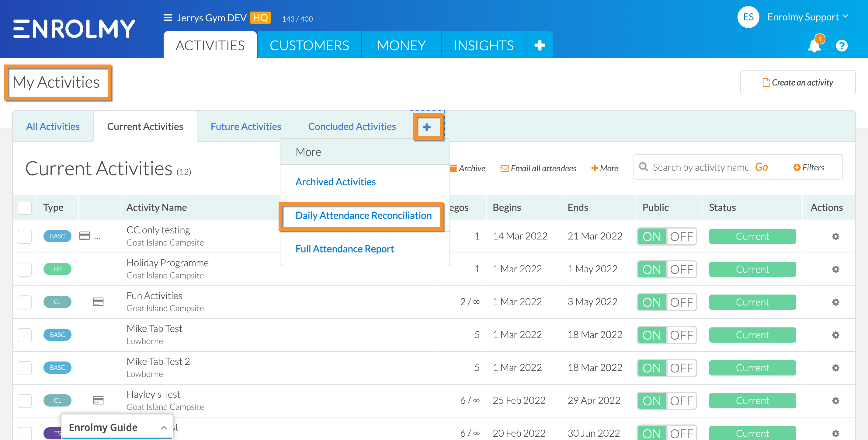This screenshot has width=868, height=440.
Task: Click Current status badge for CC only testing
Action: point(752,236)
